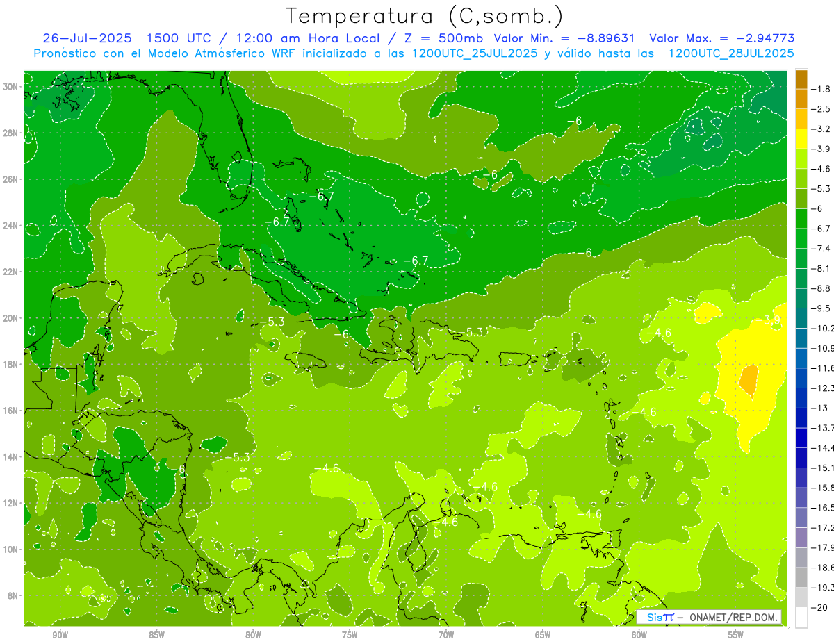This screenshot has height=644, width=834.
Task: Click the top brown colorbar swatch above -1.8
Action: [x=801, y=79]
